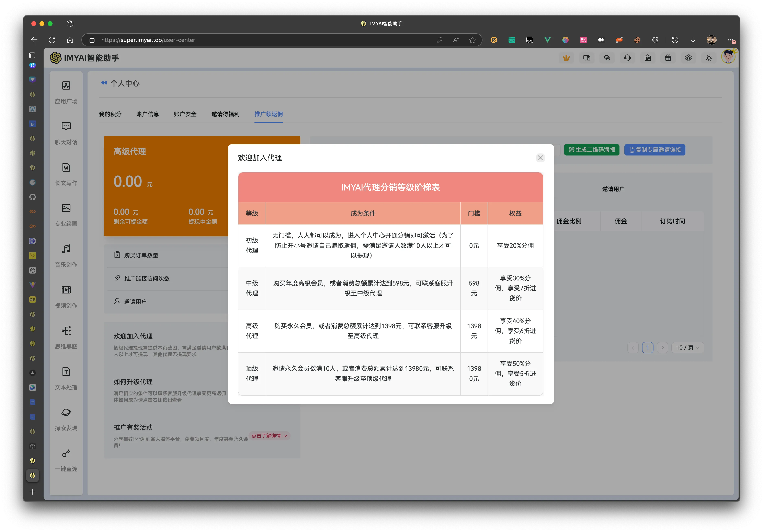Click the IMYAI智能助手 logo
Image resolution: width=763 pixels, height=532 pixels.
[84, 58]
